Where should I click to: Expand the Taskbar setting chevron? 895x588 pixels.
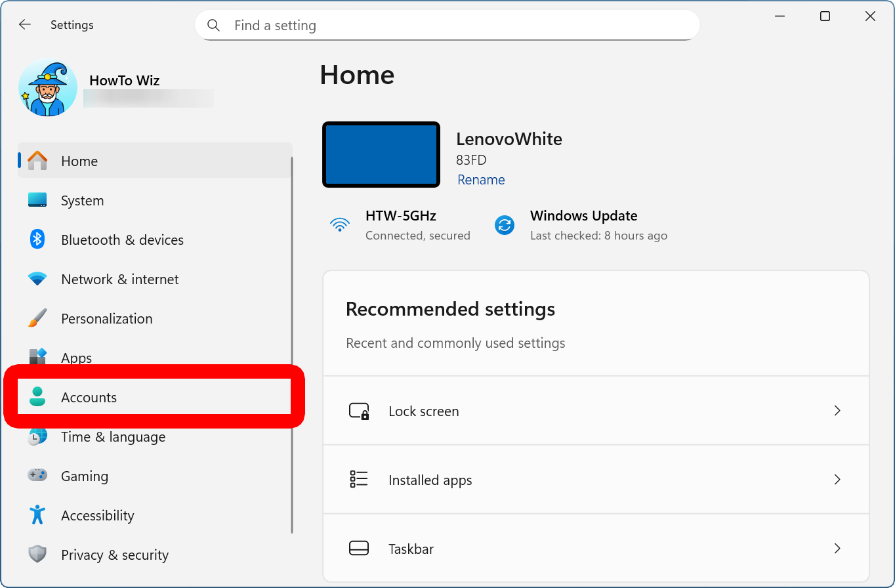(837, 549)
